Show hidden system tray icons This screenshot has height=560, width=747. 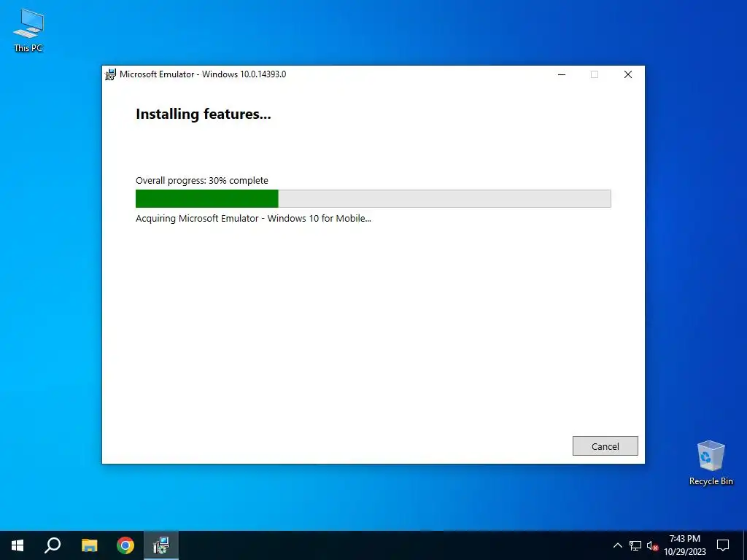(617, 545)
